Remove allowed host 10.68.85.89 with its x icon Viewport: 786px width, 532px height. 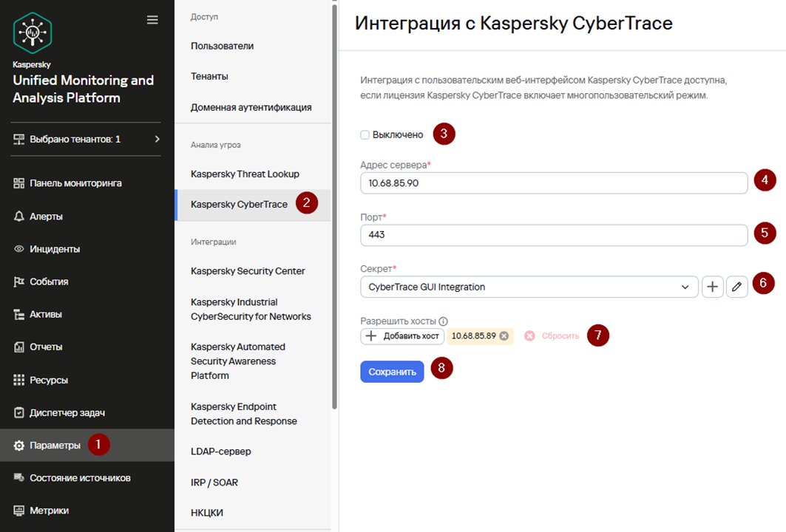coord(504,335)
